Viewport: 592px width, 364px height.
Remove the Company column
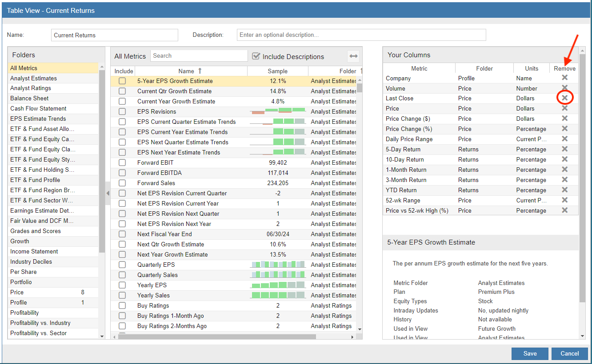(564, 78)
